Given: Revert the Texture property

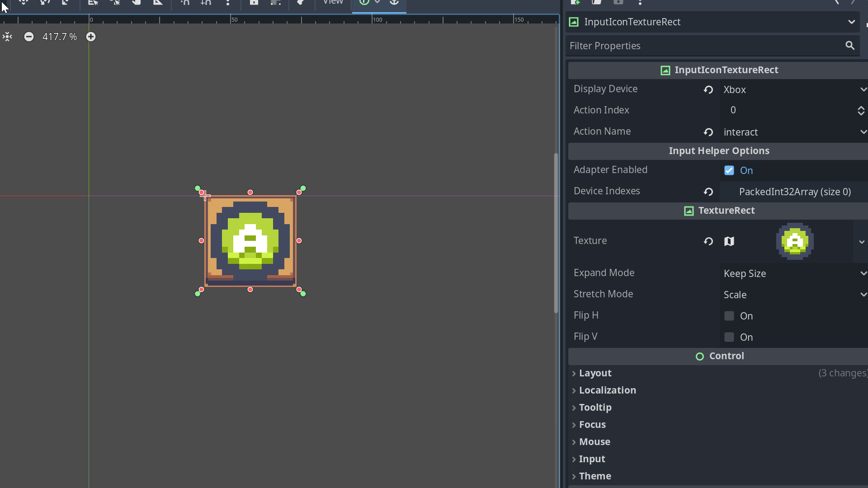Looking at the screenshot, I should [x=708, y=241].
